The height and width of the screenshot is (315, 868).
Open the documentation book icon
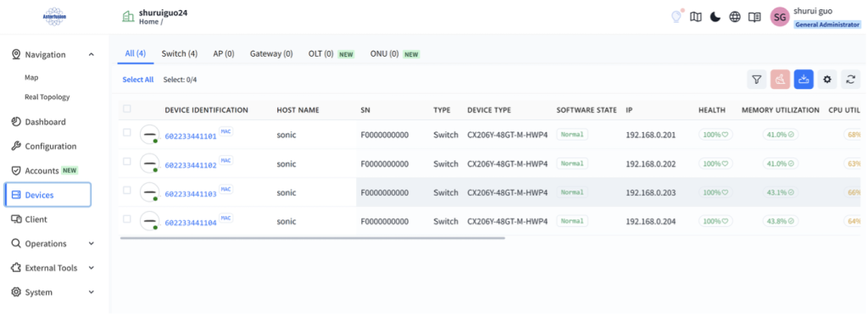click(x=754, y=17)
